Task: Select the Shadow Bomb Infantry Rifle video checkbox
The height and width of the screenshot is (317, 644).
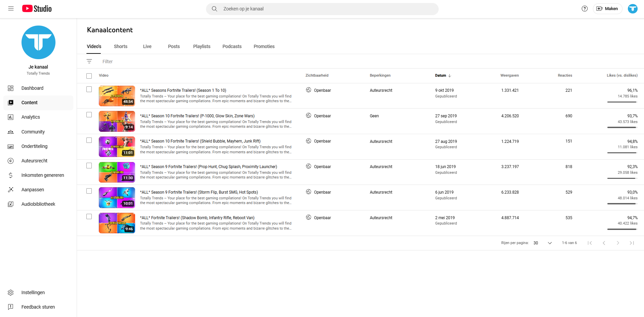Action: [89, 216]
